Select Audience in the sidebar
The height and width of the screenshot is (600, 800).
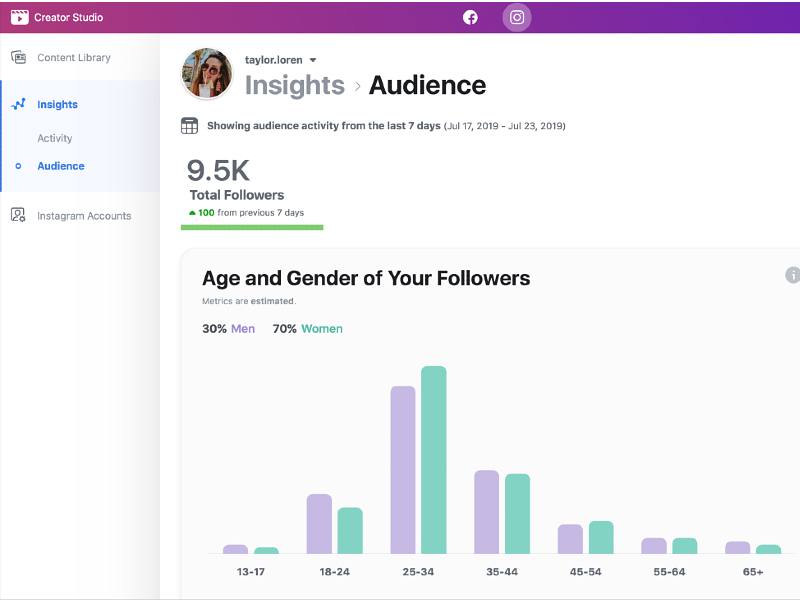pos(61,166)
